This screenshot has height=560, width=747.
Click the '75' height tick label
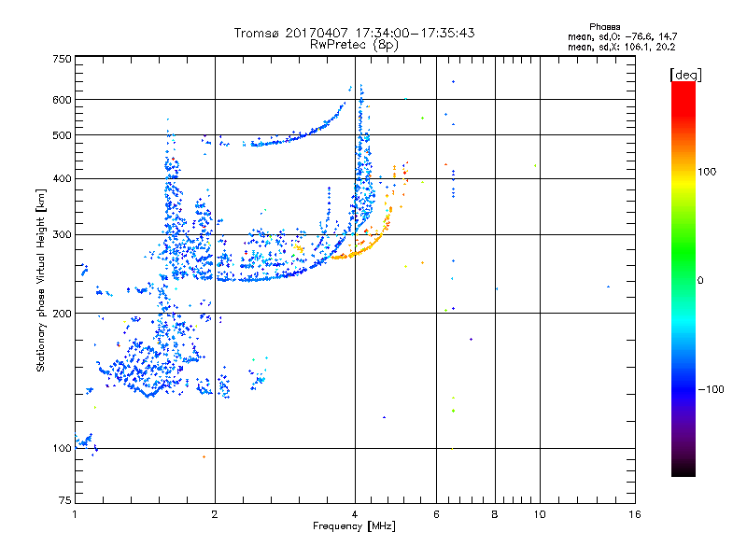(x=65, y=500)
